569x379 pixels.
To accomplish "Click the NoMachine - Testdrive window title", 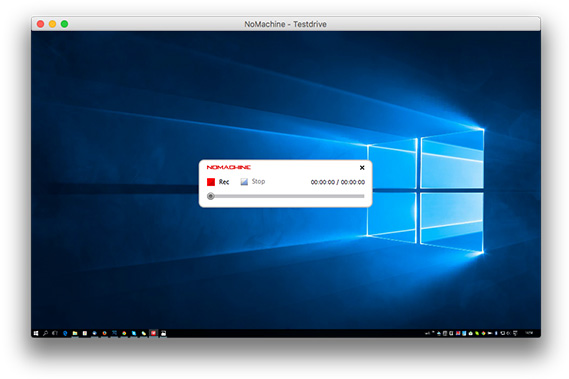I will pos(285,24).
